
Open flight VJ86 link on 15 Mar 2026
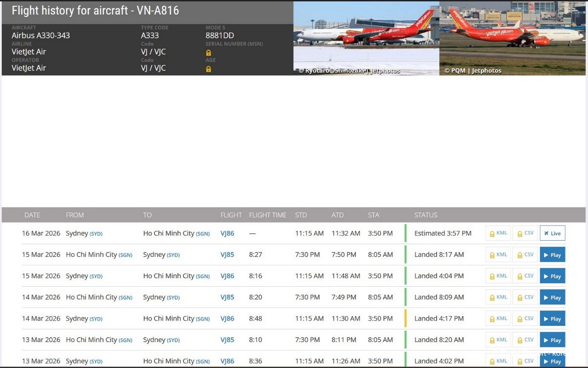pos(227,276)
